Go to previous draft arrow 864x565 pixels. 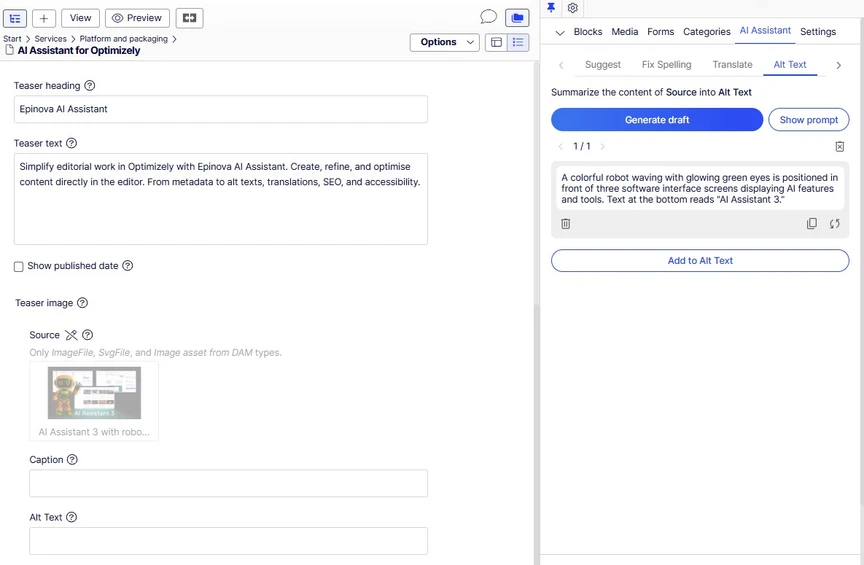[561, 146]
